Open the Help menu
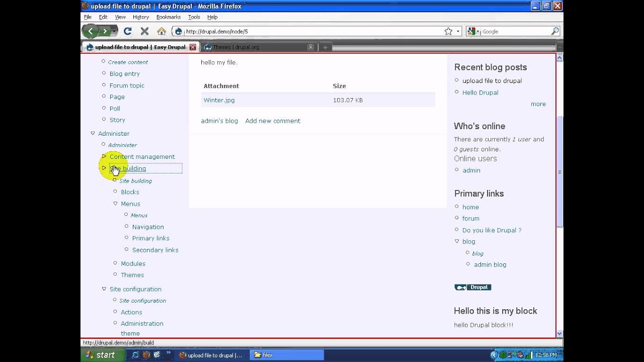 (x=212, y=17)
